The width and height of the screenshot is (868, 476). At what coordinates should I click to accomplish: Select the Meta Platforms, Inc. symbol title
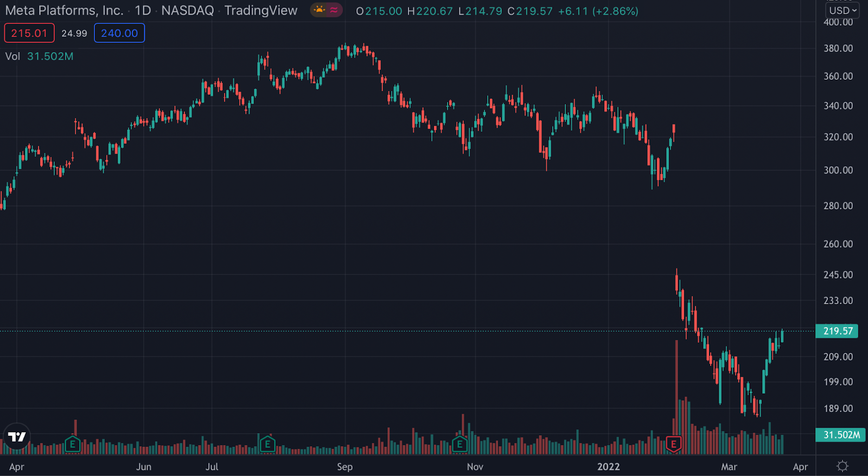[x=64, y=10]
